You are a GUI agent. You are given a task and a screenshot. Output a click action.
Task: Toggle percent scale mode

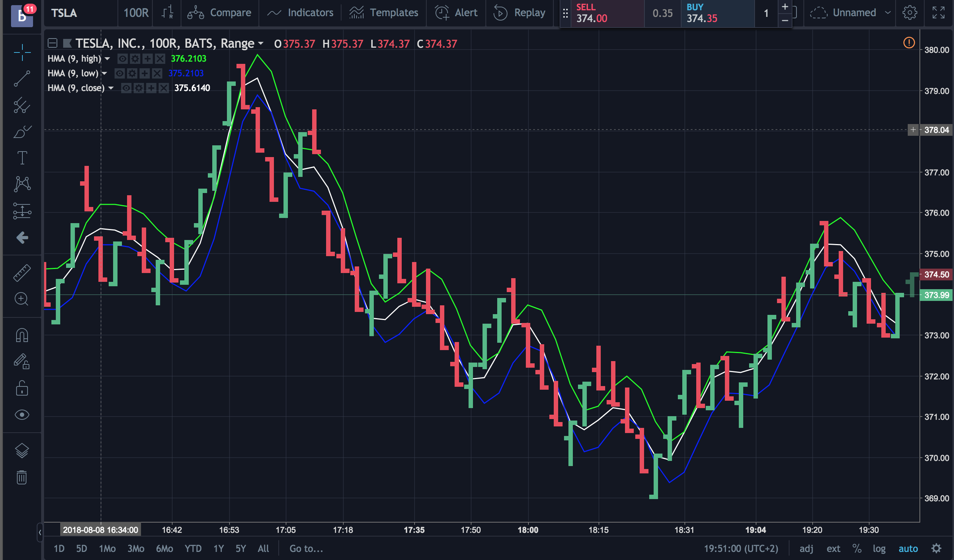pos(857,549)
